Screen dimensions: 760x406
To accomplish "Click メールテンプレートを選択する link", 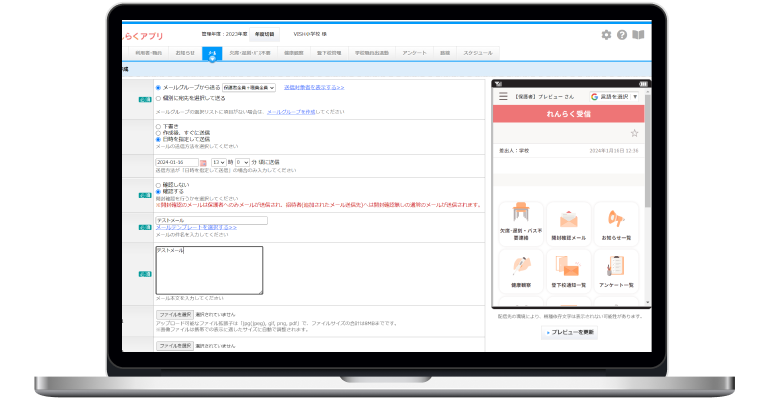I will (196, 227).
